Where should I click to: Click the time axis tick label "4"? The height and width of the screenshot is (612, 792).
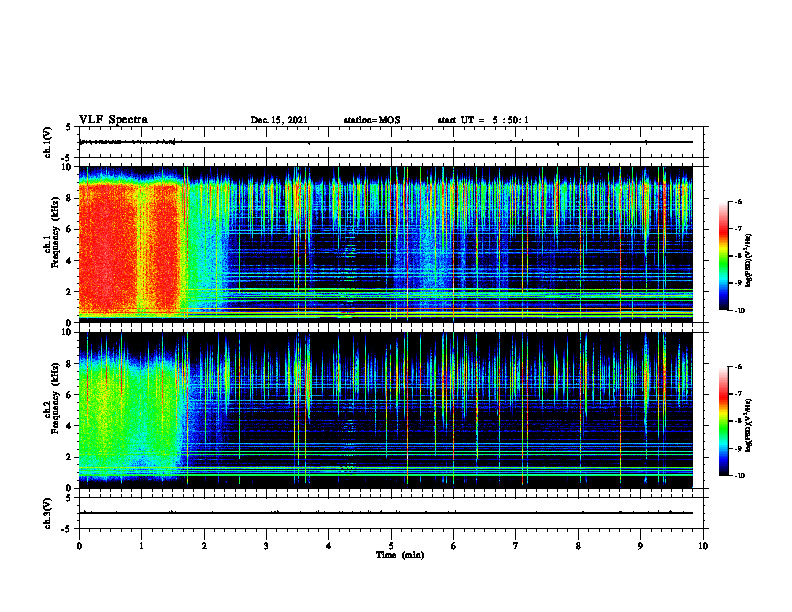point(329,546)
